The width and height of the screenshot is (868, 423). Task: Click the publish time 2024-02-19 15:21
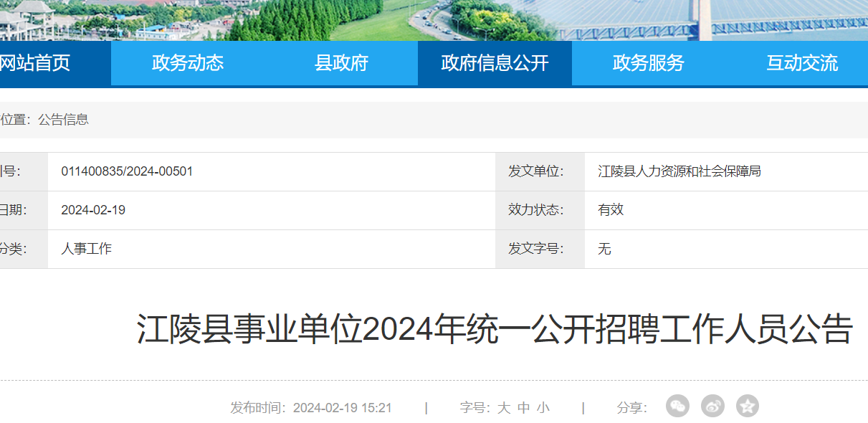click(x=342, y=408)
